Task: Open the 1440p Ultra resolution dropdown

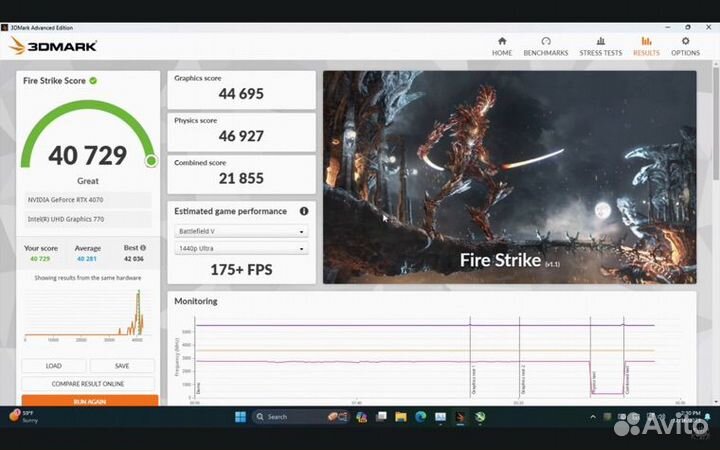Action: pyautogui.click(x=241, y=248)
